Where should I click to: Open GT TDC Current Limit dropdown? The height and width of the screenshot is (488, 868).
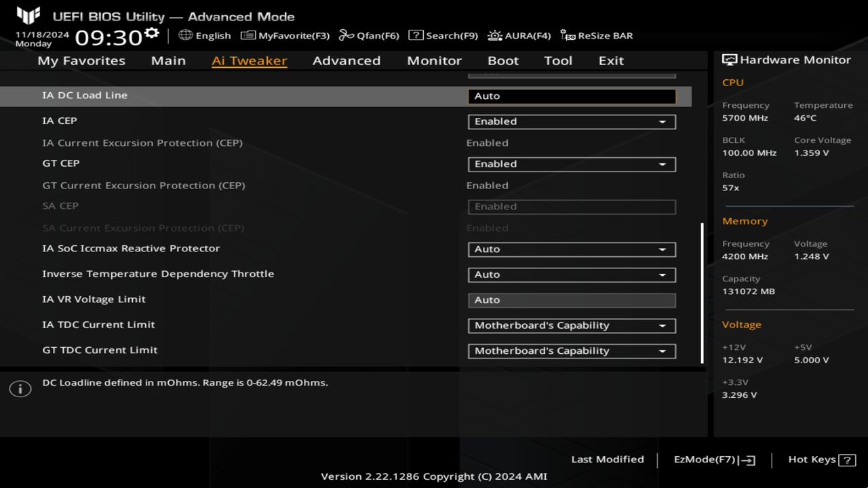pos(572,351)
